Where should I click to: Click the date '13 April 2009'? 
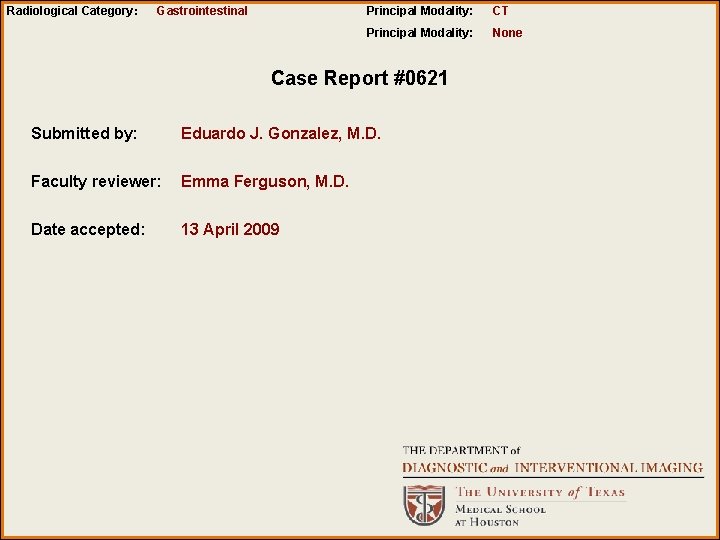coord(230,229)
